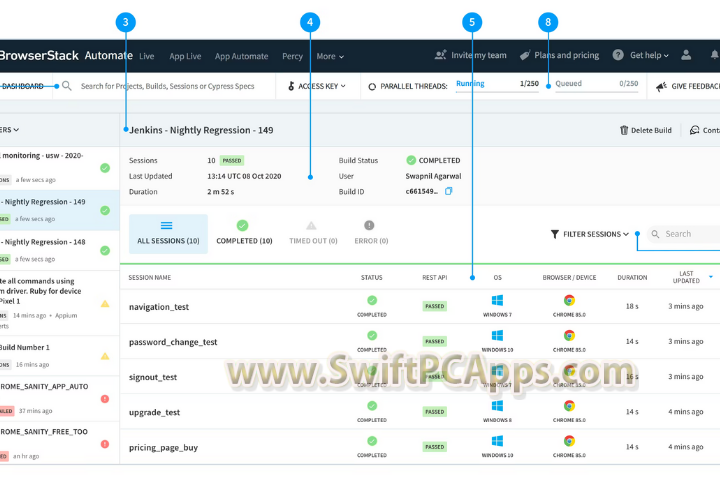The width and height of the screenshot is (720, 480).
Task: Click the green PASSED badge beside Sessions count
Action: (232, 160)
